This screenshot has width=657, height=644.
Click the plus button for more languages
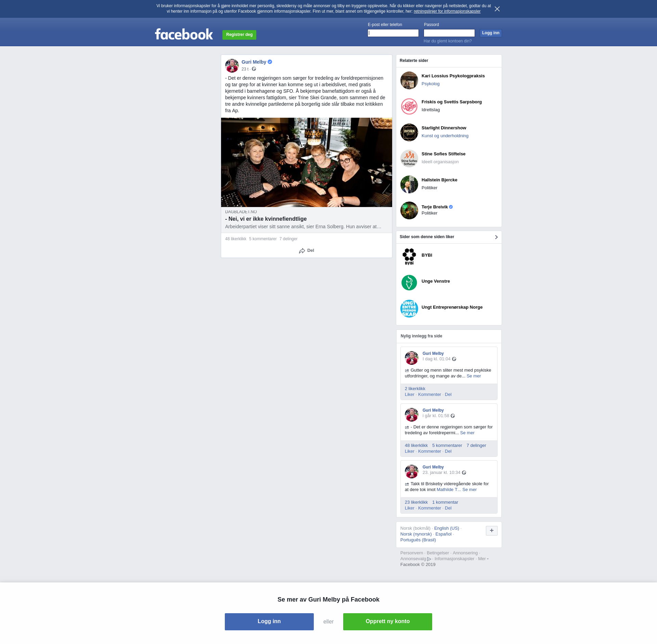tap(492, 531)
